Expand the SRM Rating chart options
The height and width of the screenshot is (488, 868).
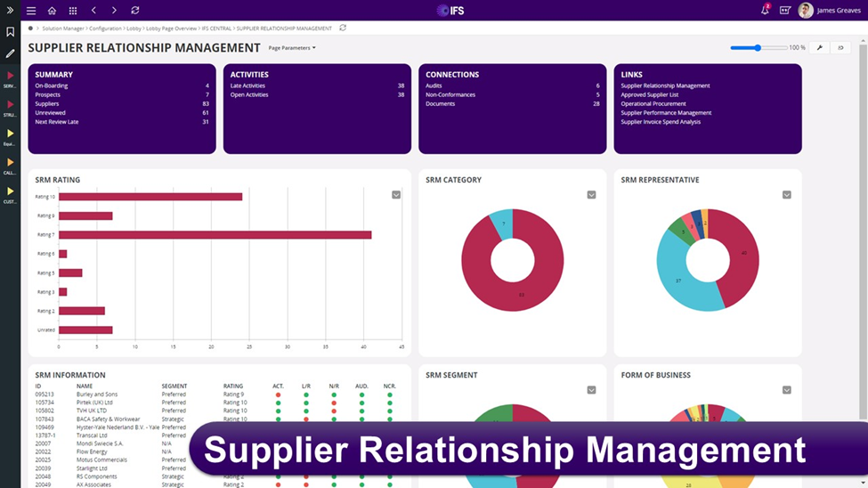[396, 195]
